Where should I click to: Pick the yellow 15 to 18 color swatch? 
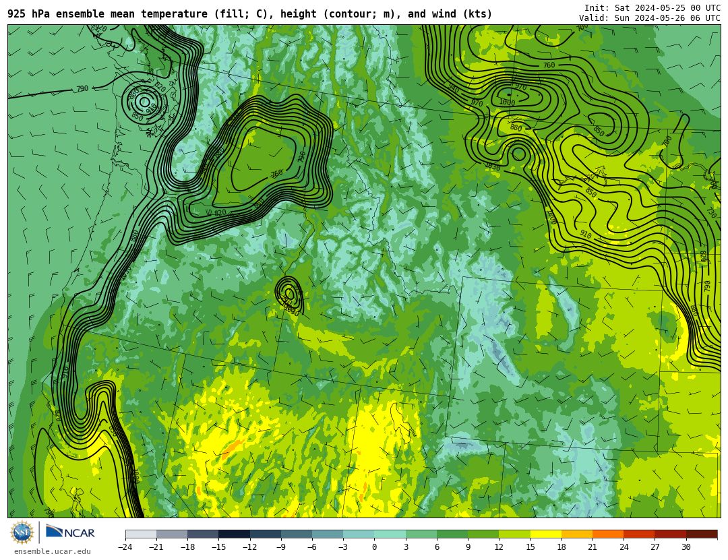[x=545, y=534]
